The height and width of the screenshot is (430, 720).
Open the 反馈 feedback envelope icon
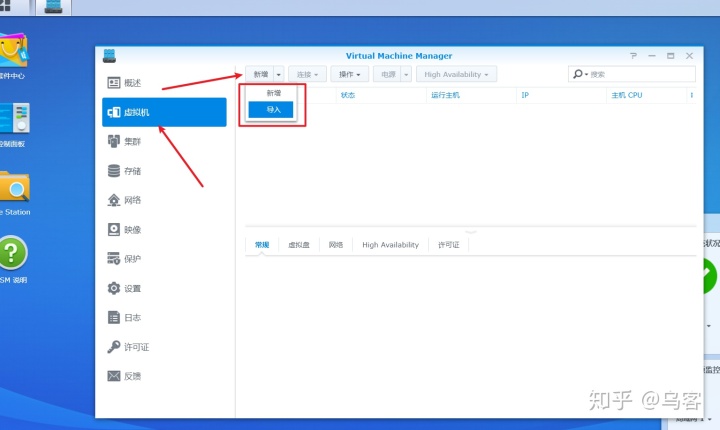pos(113,376)
